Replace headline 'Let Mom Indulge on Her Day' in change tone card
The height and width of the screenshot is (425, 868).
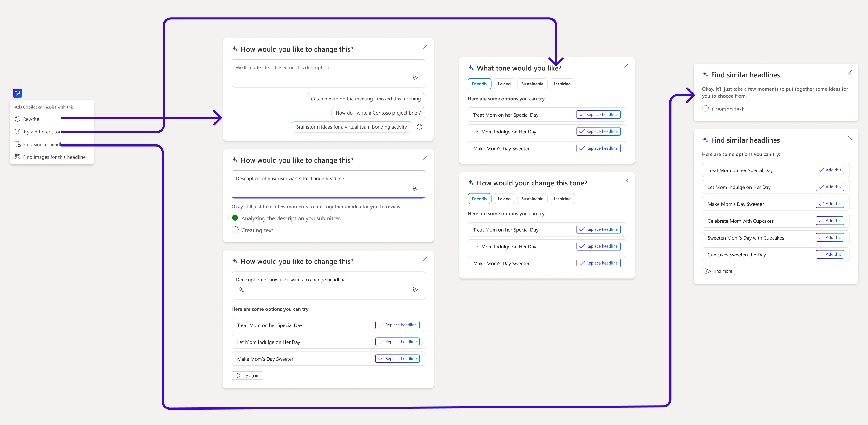pos(599,246)
